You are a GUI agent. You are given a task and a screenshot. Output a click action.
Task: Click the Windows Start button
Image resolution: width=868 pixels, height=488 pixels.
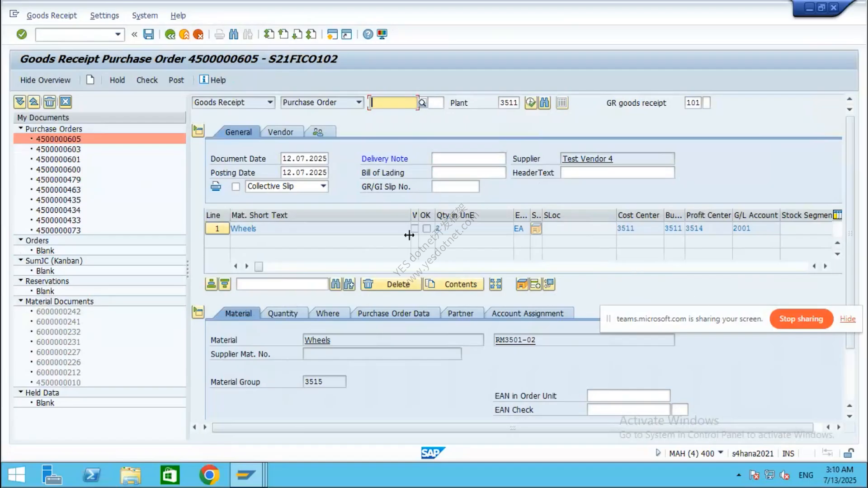(17, 475)
